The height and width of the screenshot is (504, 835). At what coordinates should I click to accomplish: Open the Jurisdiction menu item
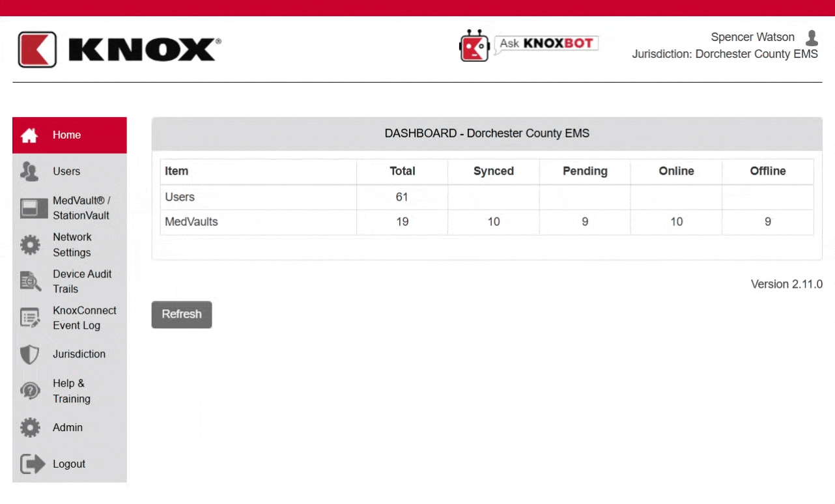[70, 354]
